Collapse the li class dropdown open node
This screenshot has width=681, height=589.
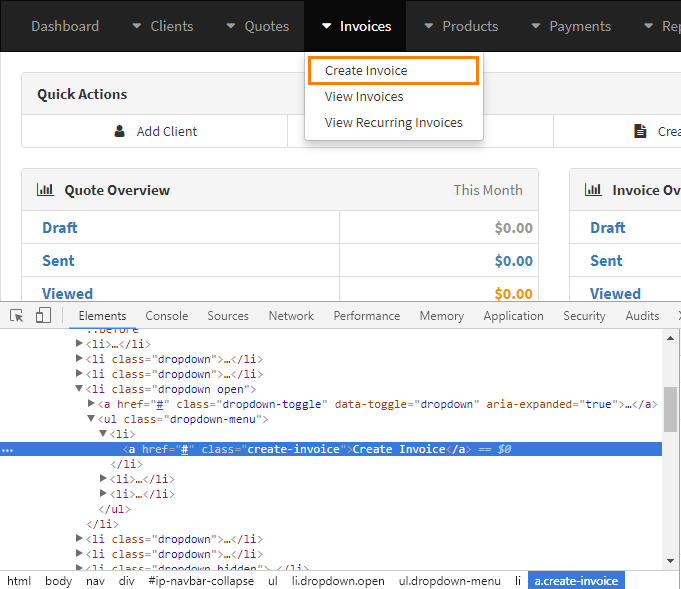pyautogui.click(x=79, y=388)
